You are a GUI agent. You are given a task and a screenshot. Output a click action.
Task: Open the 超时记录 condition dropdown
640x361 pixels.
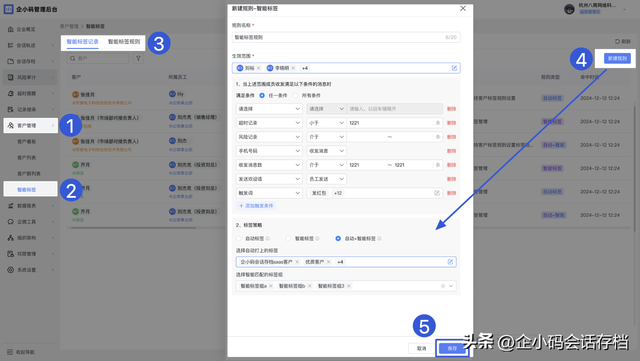point(269,123)
